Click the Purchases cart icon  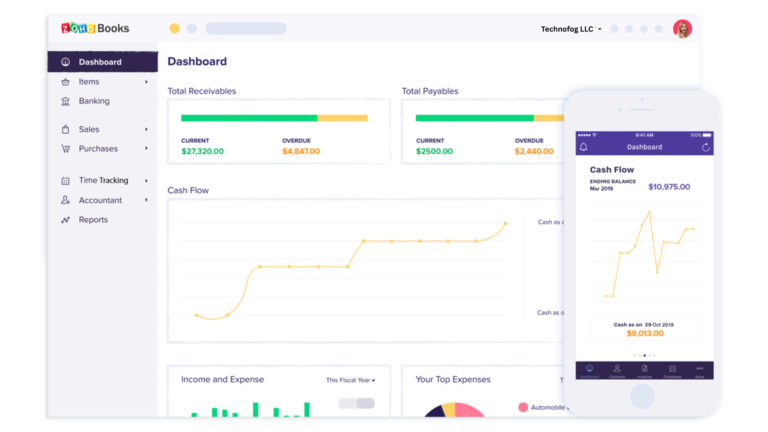[x=66, y=149]
